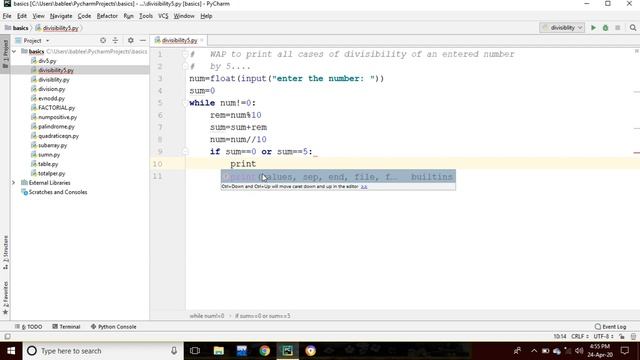The width and height of the screenshot is (640, 360).
Task: Click the Stop run button in toolbar
Action: (x=618, y=28)
